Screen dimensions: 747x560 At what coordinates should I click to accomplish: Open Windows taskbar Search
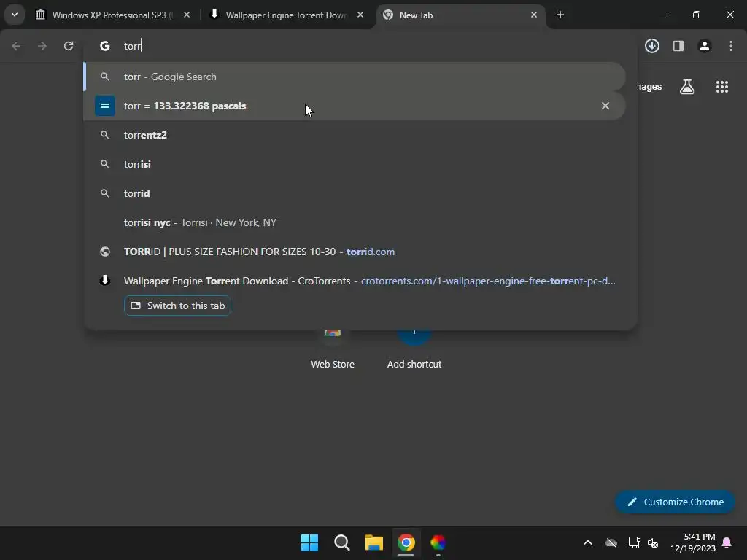click(x=341, y=542)
